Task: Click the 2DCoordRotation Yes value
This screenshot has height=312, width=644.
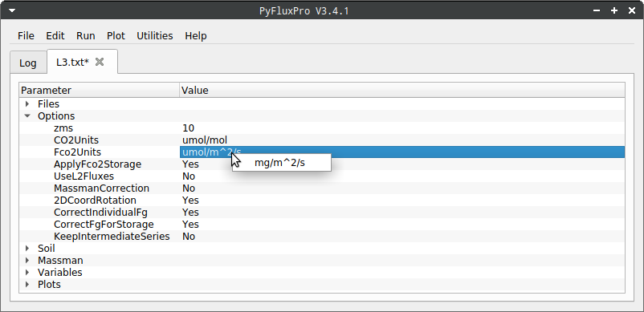Action: pos(190,201)
